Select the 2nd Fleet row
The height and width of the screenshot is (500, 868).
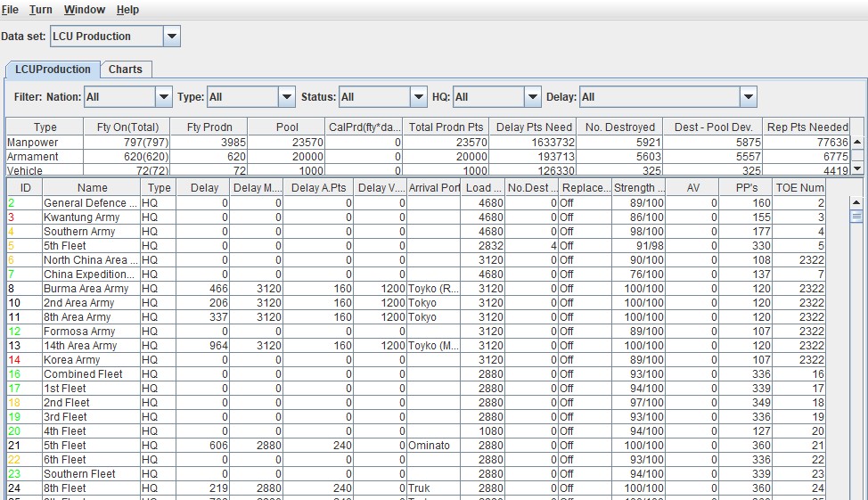[x=416, y=403]
